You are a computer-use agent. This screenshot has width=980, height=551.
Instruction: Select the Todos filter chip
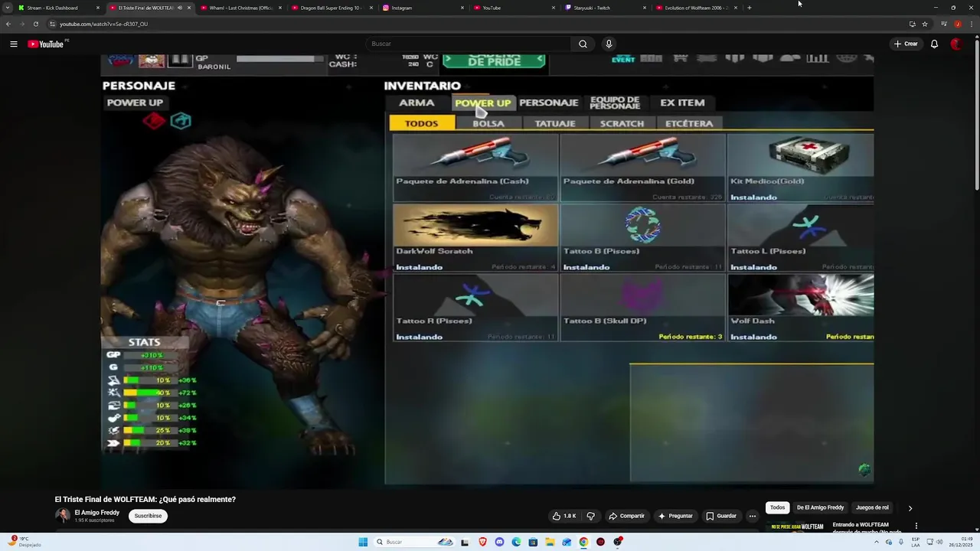tap(777, 507)
